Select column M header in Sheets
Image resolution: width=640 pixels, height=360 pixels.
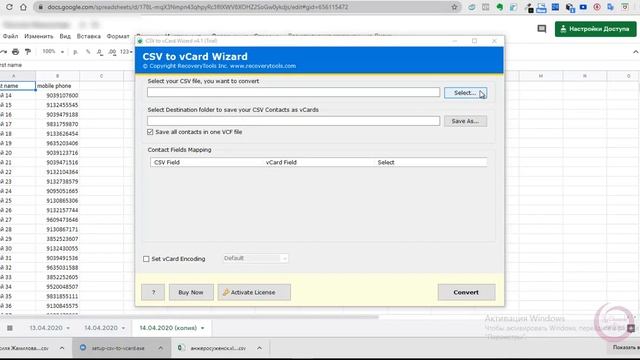(x=541, y=76)
